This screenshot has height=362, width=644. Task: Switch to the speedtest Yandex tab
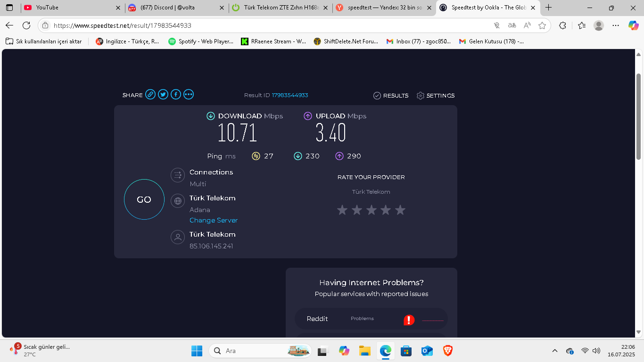[385, 8]
